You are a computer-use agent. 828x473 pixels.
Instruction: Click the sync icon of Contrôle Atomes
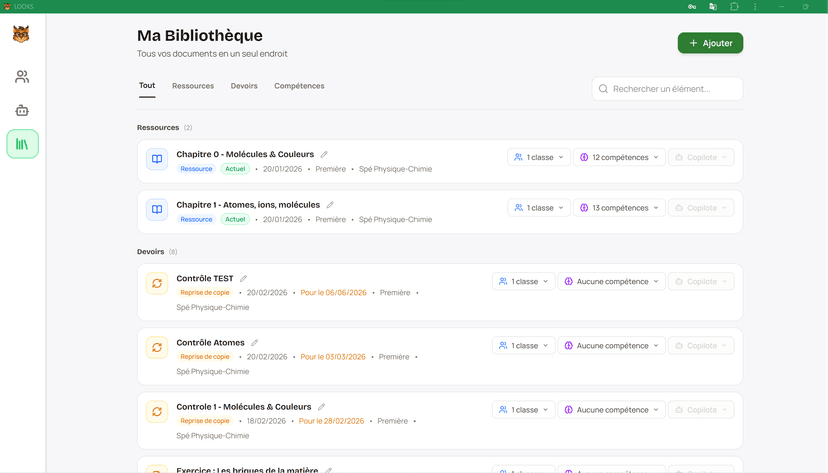[157, 347]
